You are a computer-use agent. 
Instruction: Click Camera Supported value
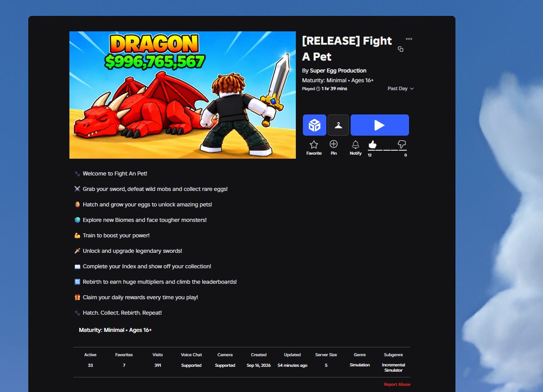[225, 365]
